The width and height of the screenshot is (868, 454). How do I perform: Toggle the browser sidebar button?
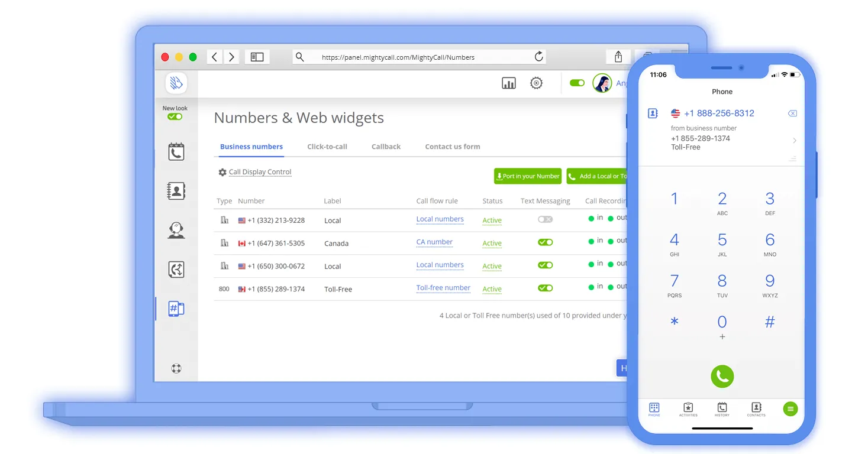[257, 57]
